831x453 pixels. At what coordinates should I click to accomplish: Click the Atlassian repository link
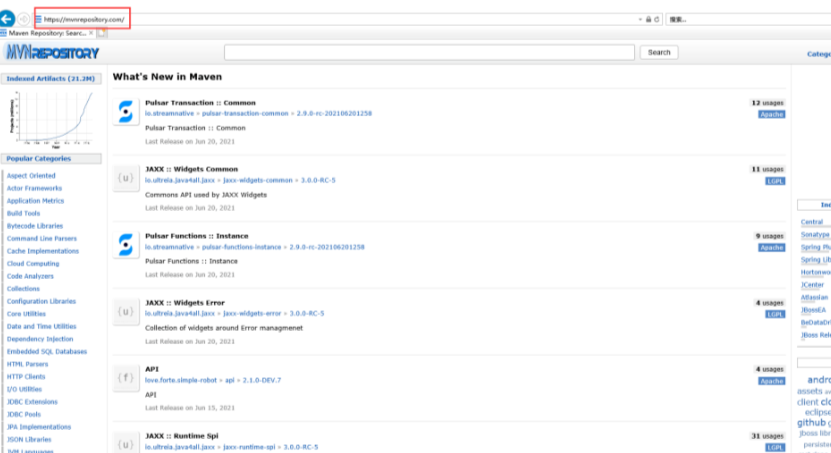pos(814,297)
